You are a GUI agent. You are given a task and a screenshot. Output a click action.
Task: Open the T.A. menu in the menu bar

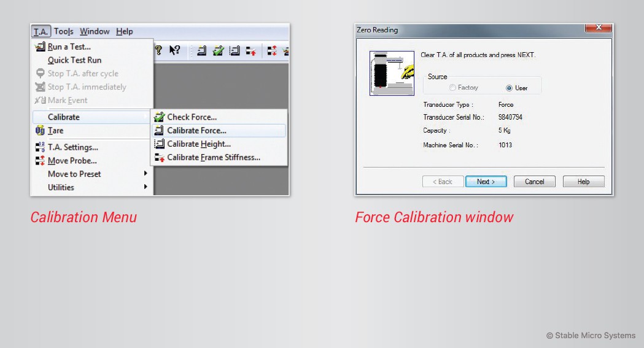pos(41,31)
